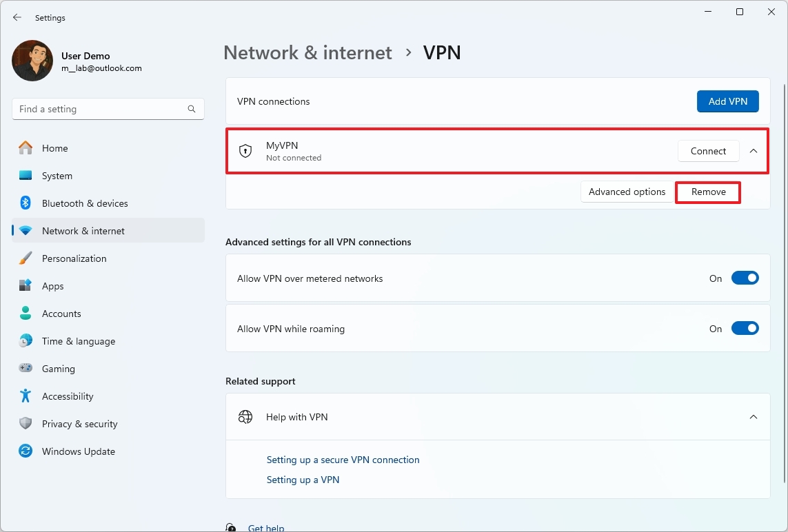This screenshot has width=788, height=532.
Task: Open Windows Update via its icon
Action: 26,451
